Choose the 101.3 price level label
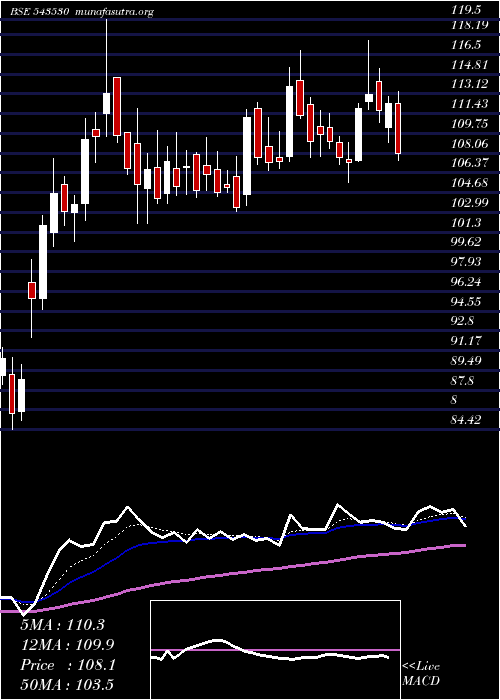This screenshot has width=500, height=700. pyautogui.click(x=466, y=222)
